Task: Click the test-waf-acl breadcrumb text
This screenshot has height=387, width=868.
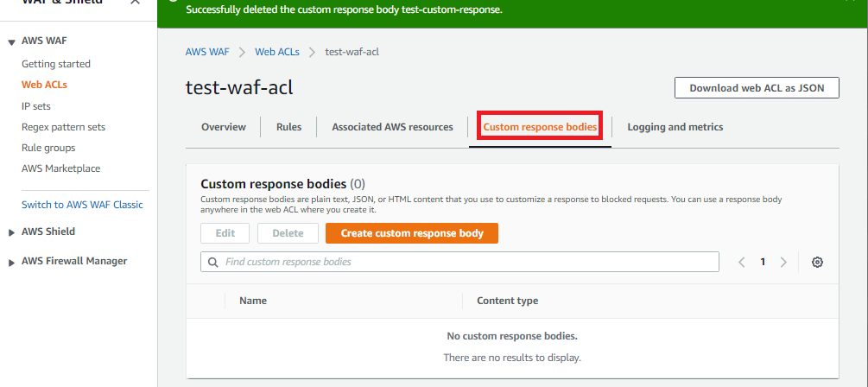Action: click(352, 52)
